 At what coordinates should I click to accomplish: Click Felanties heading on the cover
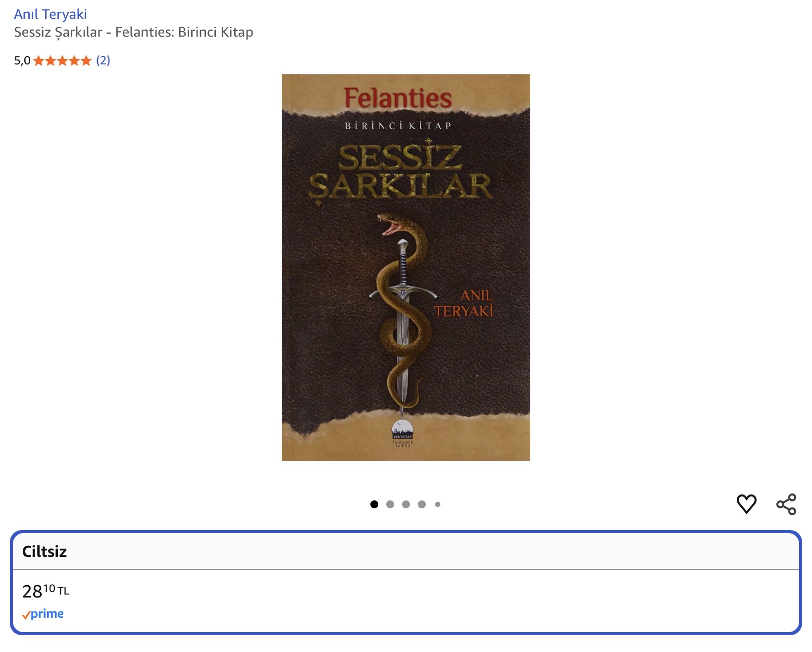[398, 98]
